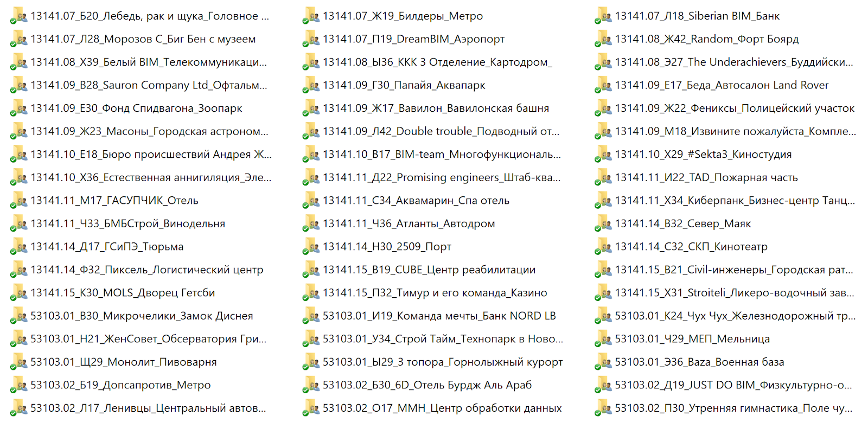Click folder icon for 53103.01_Ч29_МЕП_Мельница
Image resolution: width=868 pixels, height=422 pixels.
point(603,339)
